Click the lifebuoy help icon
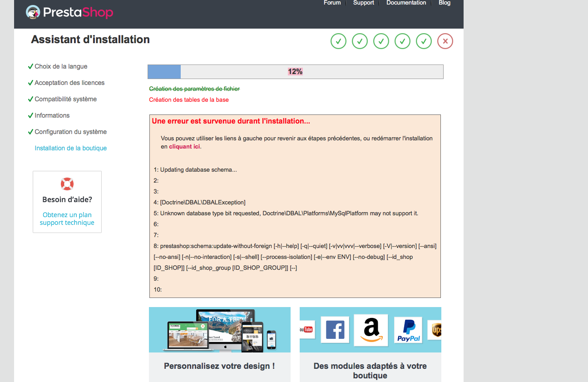Screen dimensions: 588x382 click(x=67, y=184)
